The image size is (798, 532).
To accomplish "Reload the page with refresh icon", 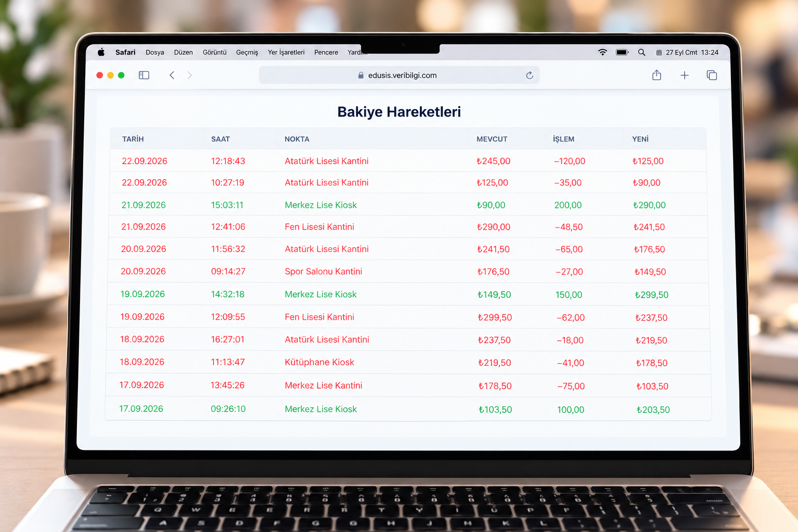I will point(529,75).
